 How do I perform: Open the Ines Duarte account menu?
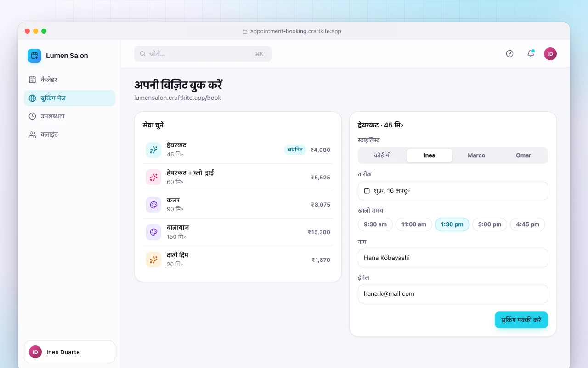tap(69, 352)
